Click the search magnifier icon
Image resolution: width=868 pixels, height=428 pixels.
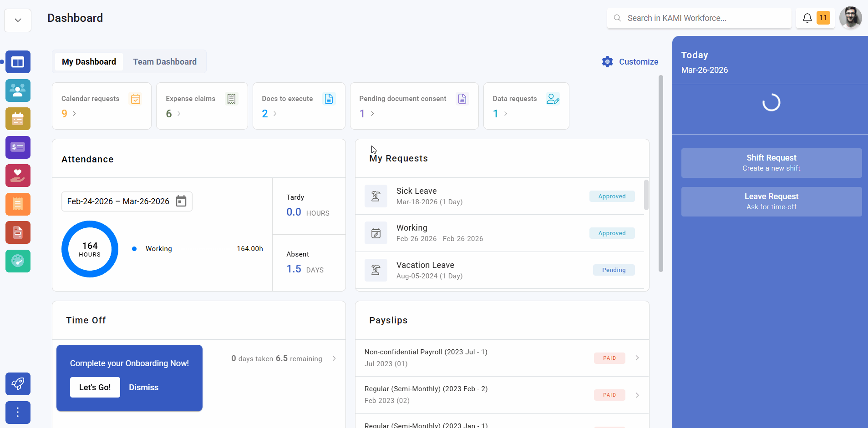617,18
